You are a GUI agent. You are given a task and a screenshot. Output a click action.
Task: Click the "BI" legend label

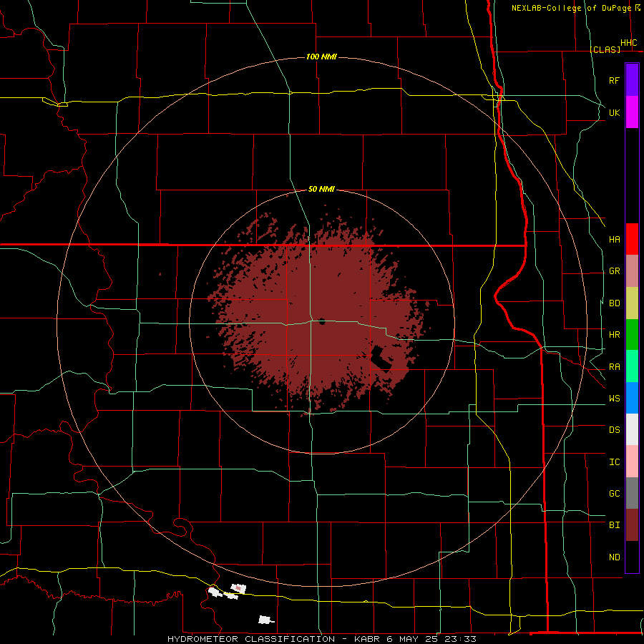tap(615, 525)
